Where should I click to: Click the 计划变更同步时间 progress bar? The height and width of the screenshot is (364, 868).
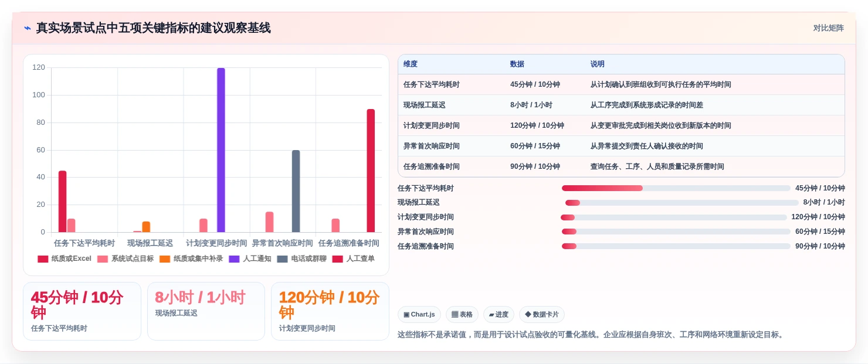674,217
